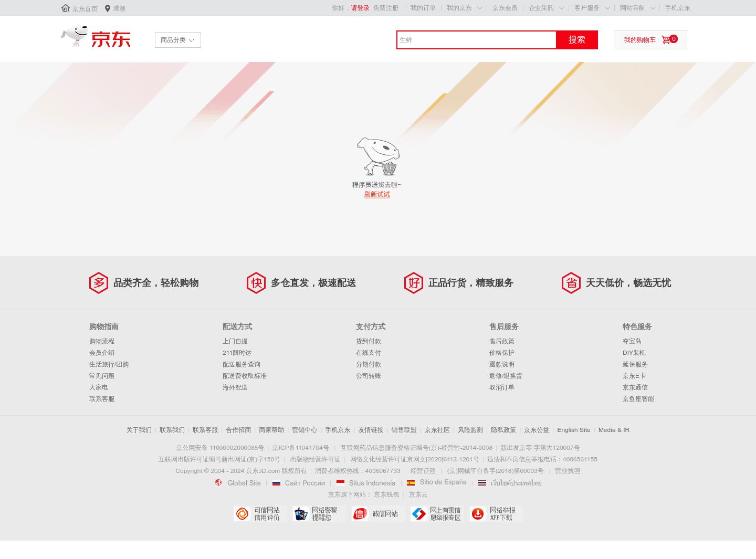The height and width of the screenshot is (559, 756).
Task: Open the 常见问题 footer link
Action: 102,376
